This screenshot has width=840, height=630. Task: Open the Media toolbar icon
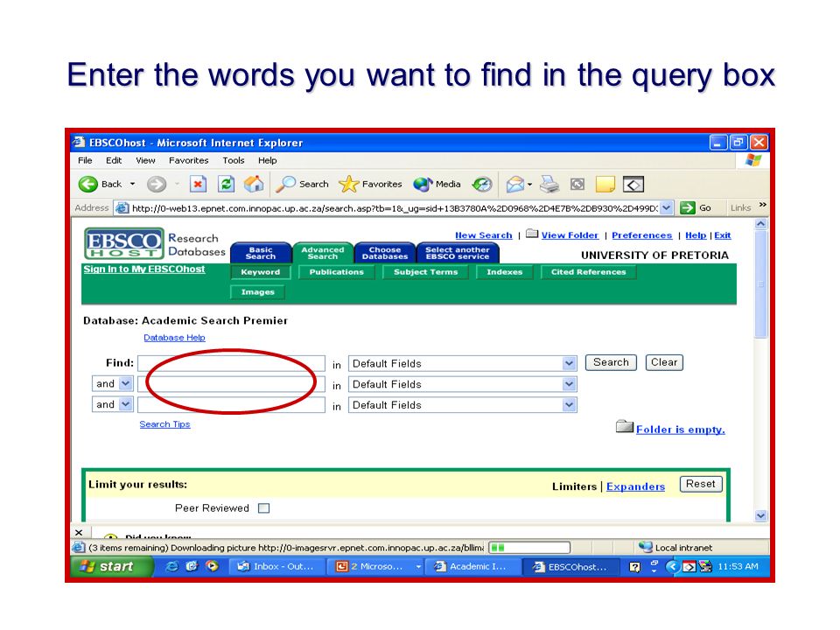(423, 185)
